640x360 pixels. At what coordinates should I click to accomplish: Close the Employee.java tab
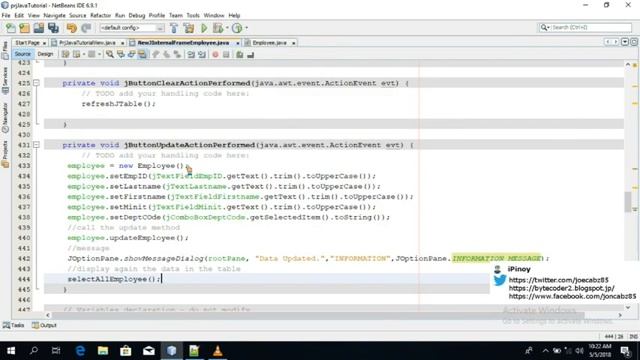pos(293,43)
